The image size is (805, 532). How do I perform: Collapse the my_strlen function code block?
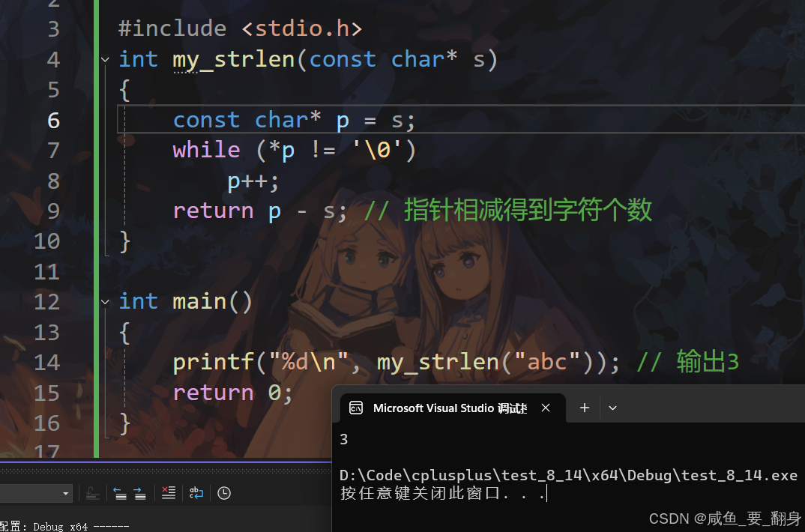[x=105, y=59]
